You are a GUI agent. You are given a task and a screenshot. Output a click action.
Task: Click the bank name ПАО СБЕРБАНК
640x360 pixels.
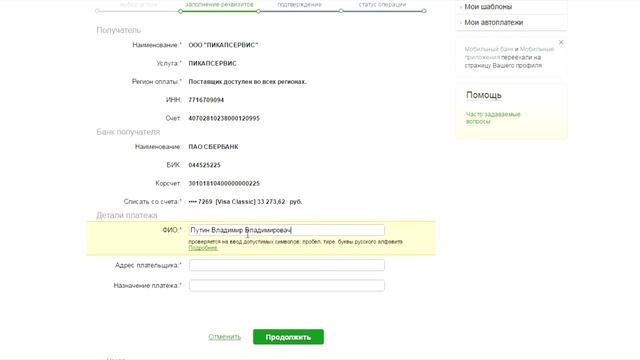coord(213,147)
